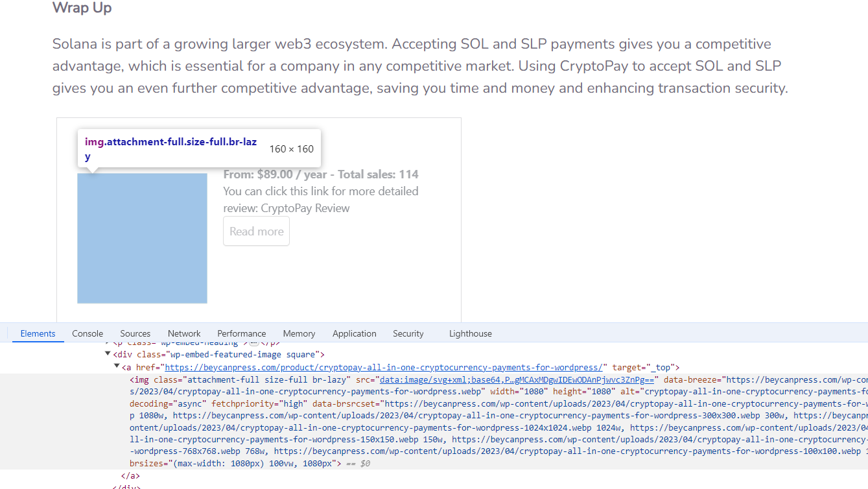868x489 pixels.
Task: Click the '160 × 160' size in tooltip
Action: [x=291, y=149]
